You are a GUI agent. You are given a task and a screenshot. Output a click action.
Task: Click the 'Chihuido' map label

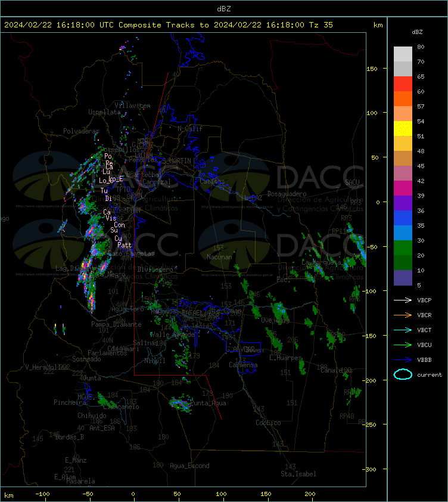point(92,416)
